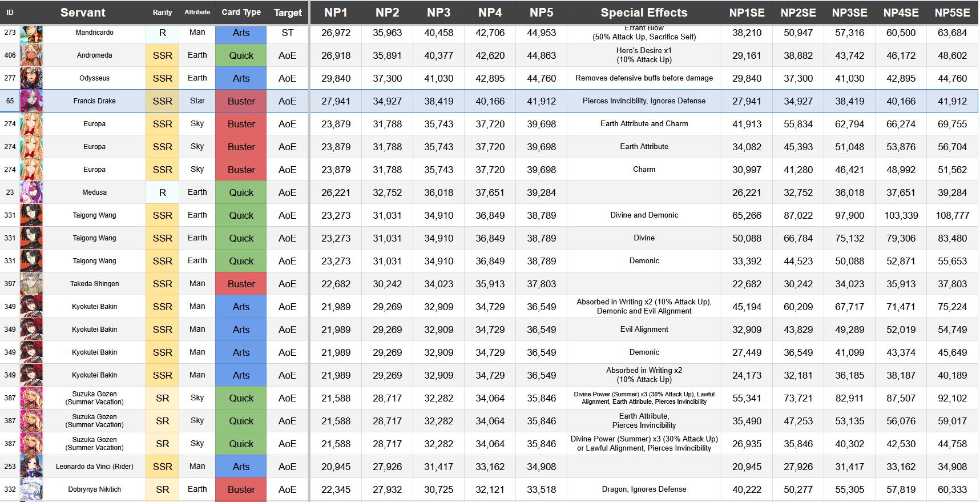Click 'Removes defensive buffs before damage' cell
The height and width of the screenshot is (502, 980).
tap(644, 78)
